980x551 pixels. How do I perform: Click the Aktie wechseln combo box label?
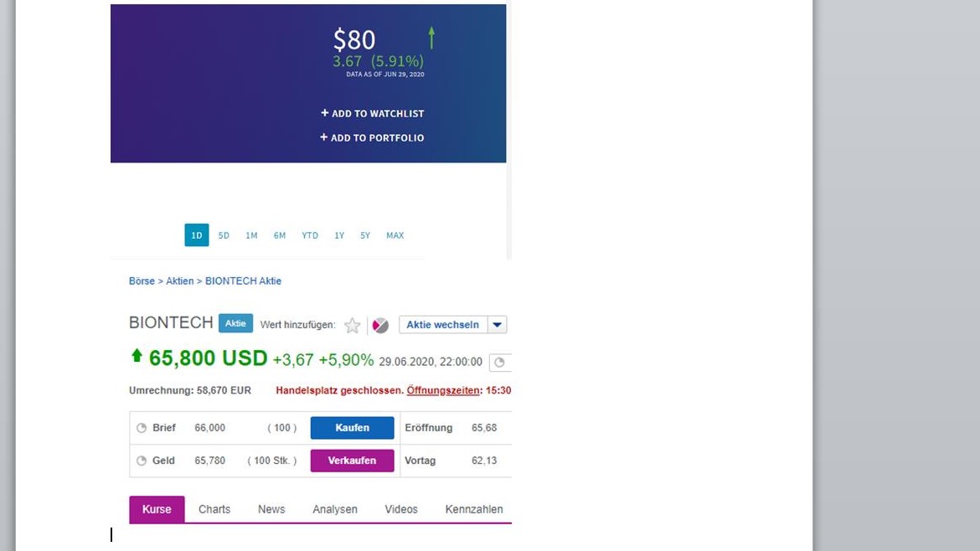(x=443, y=325)
